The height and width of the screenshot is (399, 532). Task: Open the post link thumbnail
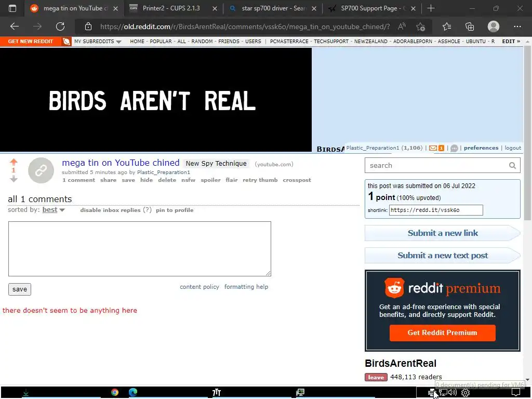(41, 170)
